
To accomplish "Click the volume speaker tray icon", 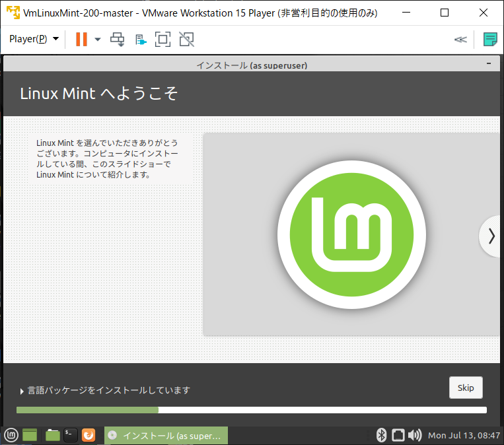I will (x=415, y=435).
